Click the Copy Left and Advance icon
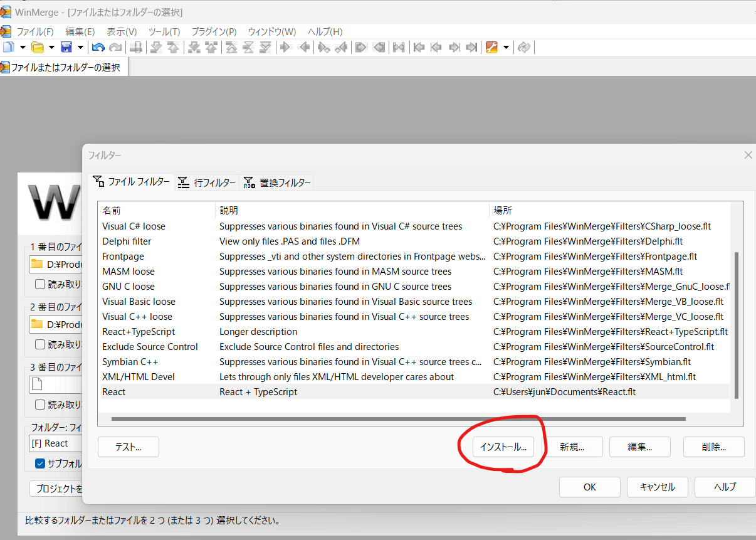This screenshot has height=540, width=756. pyautogui.click(x=341, y=47)
